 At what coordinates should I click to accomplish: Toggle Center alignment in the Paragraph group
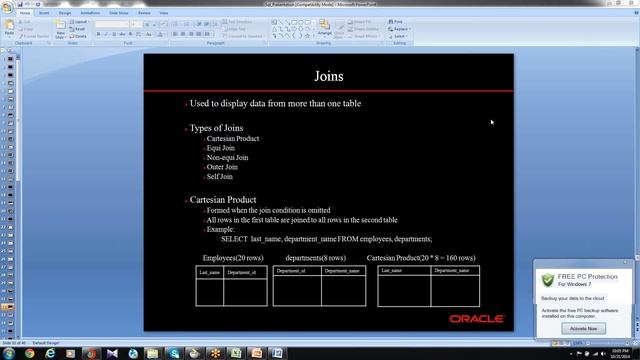tap(183, 34)
